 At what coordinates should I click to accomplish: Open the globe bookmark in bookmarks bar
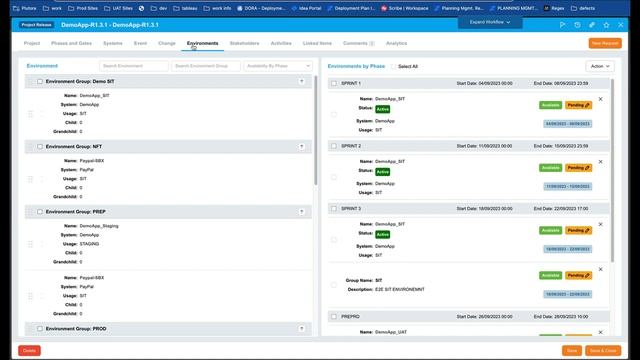pos(141,8)
